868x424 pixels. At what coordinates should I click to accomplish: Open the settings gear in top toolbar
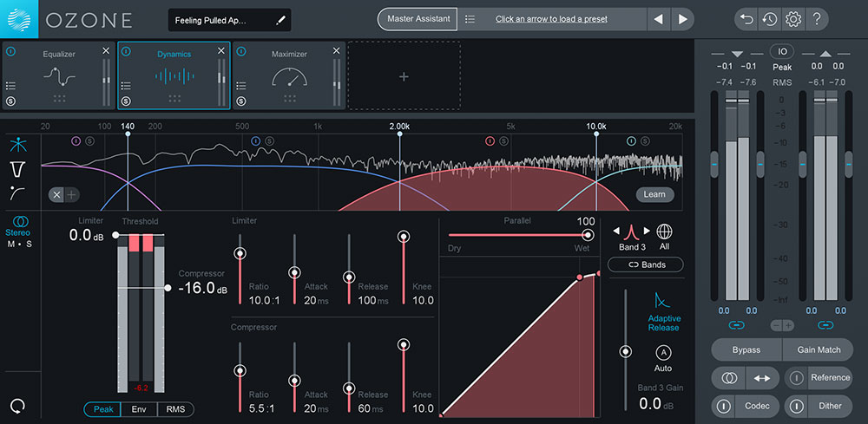pyautogui.click(x=792, y=18)
